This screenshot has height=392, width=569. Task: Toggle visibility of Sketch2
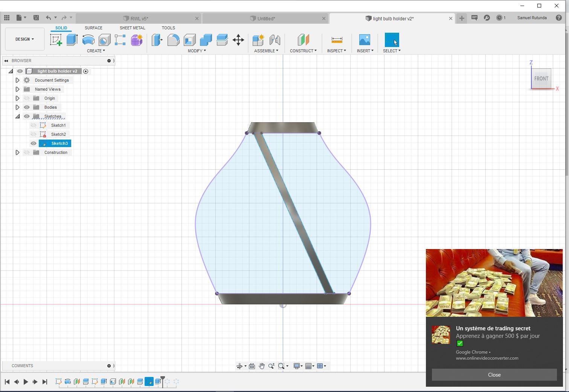[x=34, y=134]
